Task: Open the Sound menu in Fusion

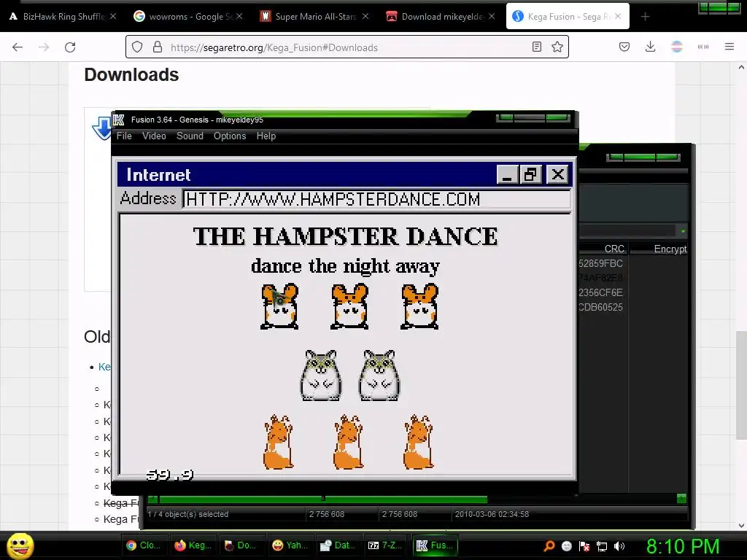Action: (x=190, y=136)
